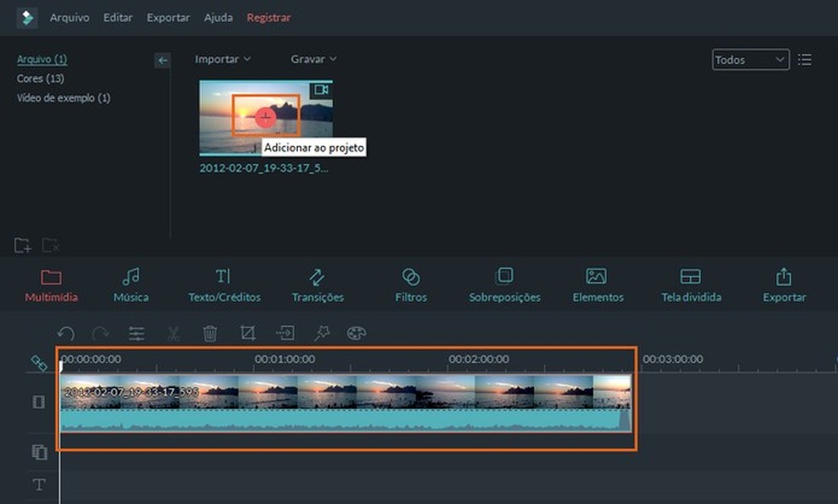Image resolution: width=838 pixels, height=504 pixels.
Task: Expand the Gravar dropdown
Action: pyautogui.click(x=313, y=59)
